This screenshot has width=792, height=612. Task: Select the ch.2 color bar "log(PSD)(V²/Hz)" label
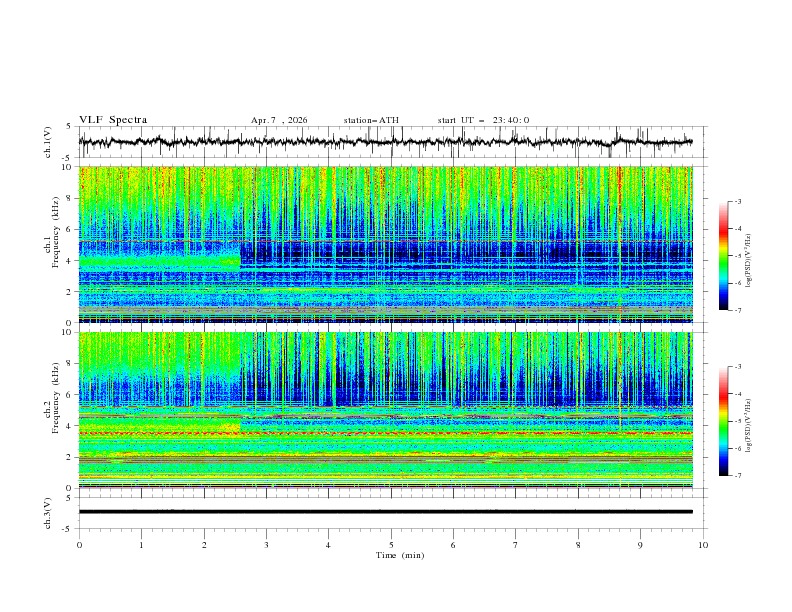pos(748,426)
